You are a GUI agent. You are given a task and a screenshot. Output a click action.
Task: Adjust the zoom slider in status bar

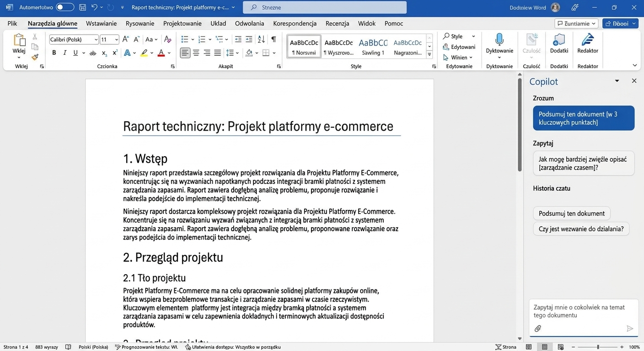point(598,347)
